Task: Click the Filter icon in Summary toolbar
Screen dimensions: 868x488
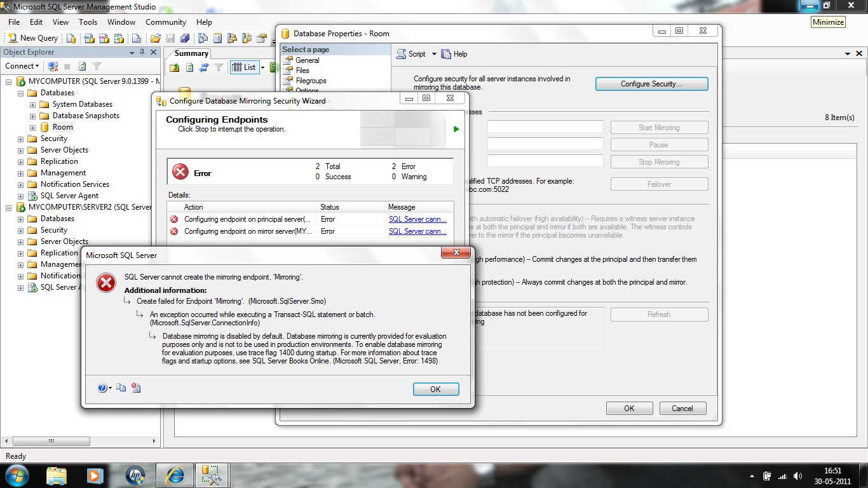Action: 219,67
